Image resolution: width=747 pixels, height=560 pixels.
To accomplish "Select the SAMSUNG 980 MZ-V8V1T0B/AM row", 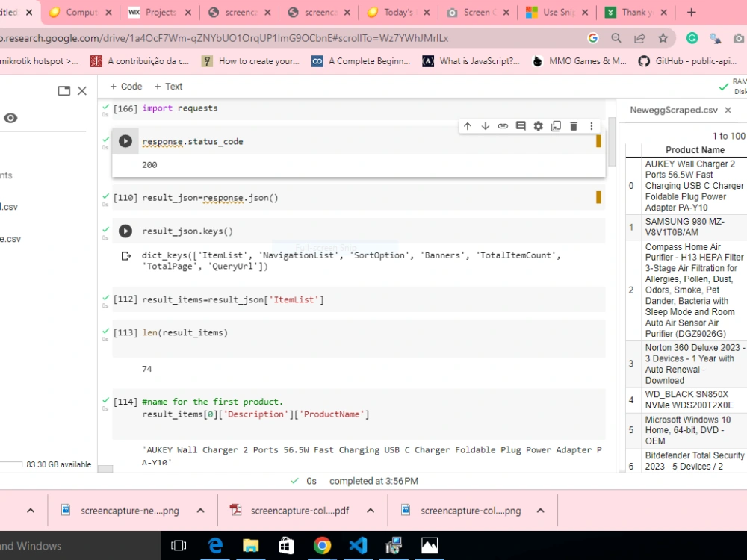I will click(x=686, y=227).
